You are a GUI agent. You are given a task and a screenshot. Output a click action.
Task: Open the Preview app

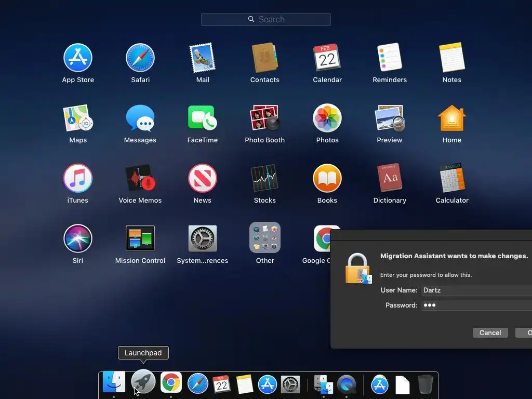[x=390, y=118]
